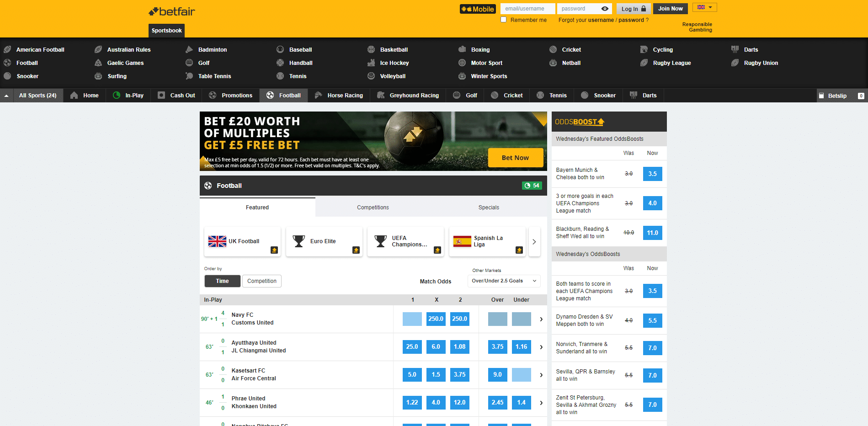Show next featured competitions with arrow
The height and width of the screenshot is (426, 868).
[534, 242]
